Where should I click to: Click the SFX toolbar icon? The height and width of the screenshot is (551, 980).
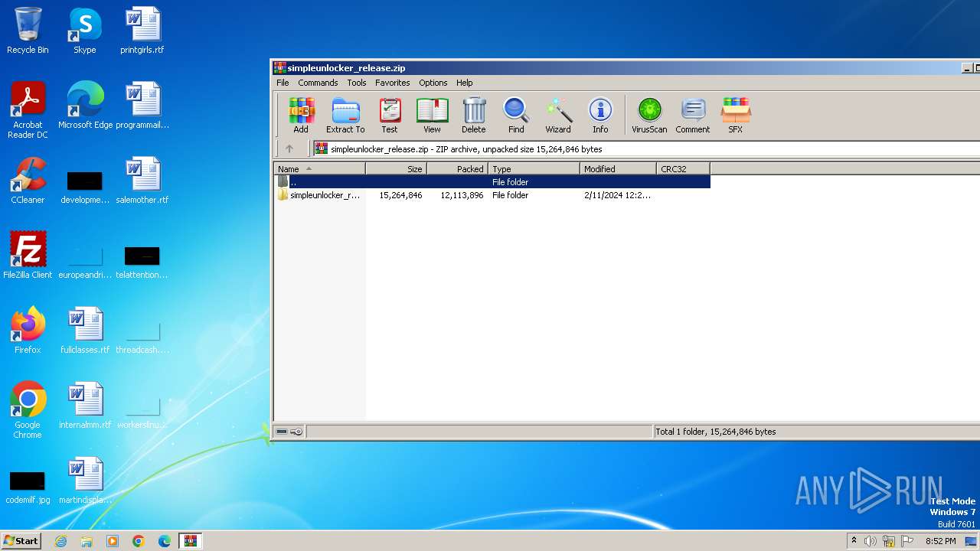click(735, 115)
